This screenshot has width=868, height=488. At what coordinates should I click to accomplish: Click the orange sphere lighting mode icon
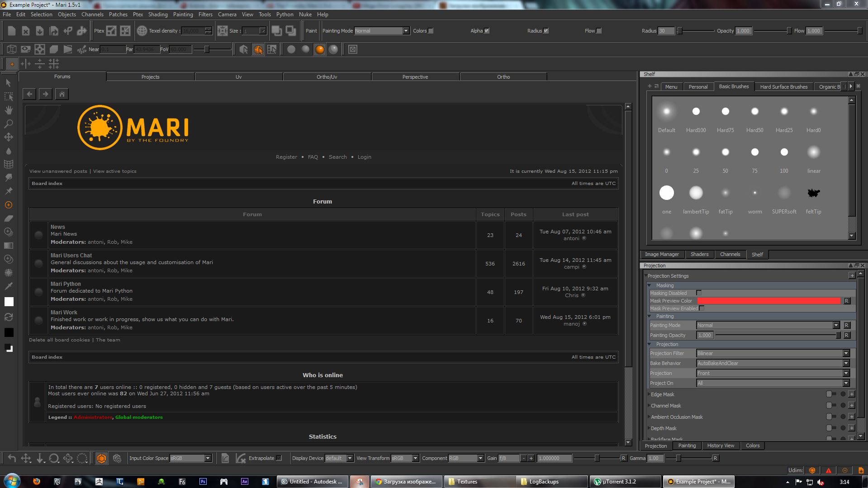(x=320, y=49)
